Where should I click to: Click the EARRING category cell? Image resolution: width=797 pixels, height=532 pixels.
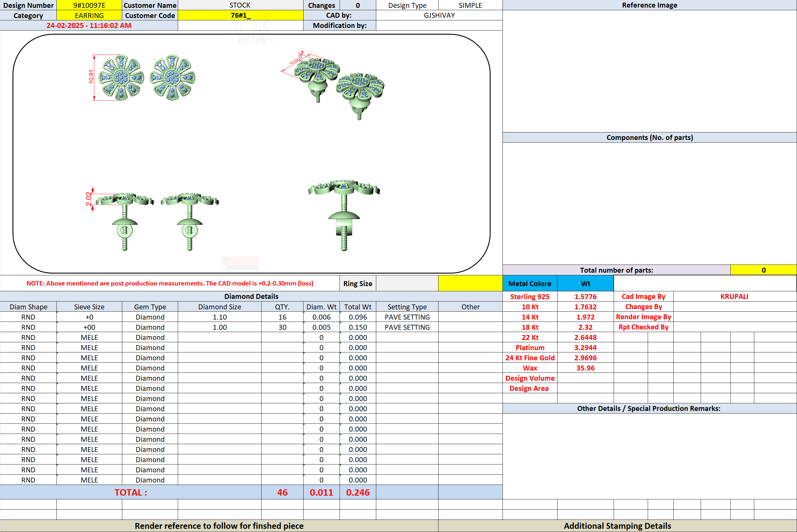click(x=89, y=15)
